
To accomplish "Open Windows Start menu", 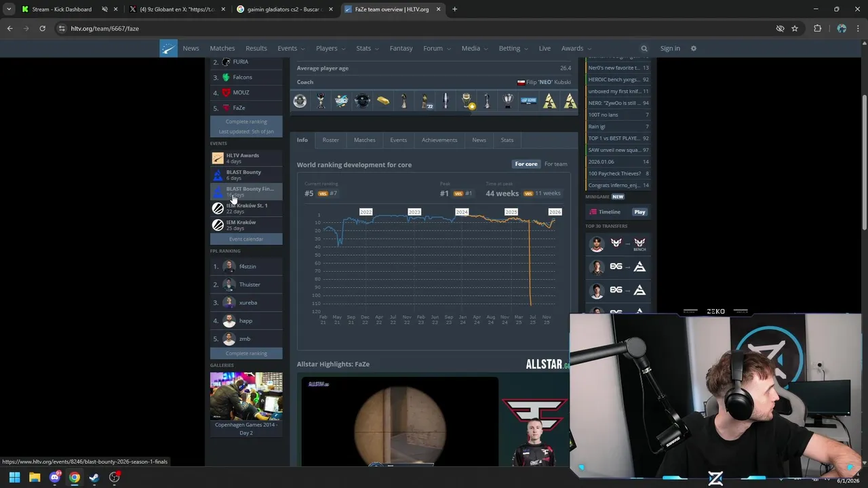I will (14, 477).
